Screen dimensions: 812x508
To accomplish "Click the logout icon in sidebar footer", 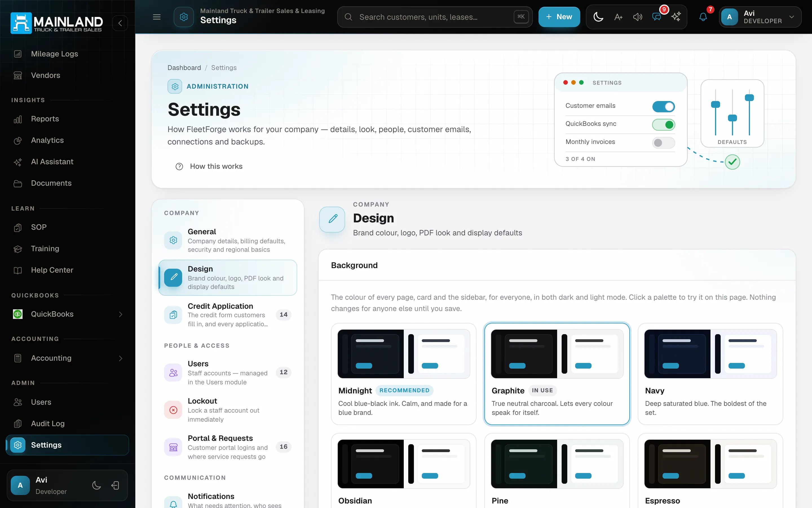I will pos(115,485).
